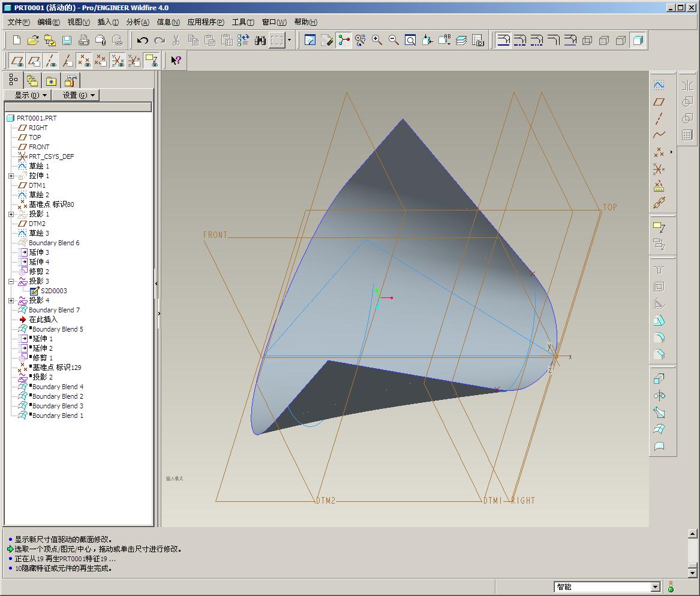Toggle datum axes display on/off

[52, 61]
